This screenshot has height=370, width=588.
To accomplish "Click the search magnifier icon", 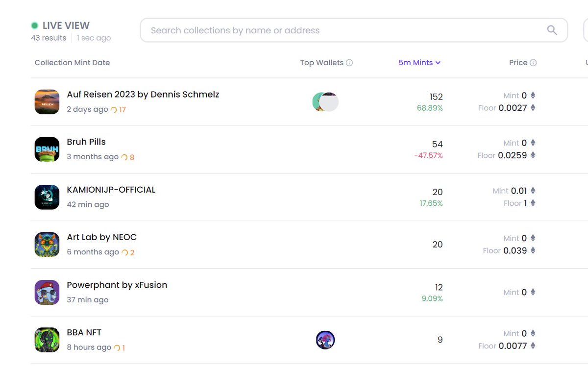I will tap(552, 30).
